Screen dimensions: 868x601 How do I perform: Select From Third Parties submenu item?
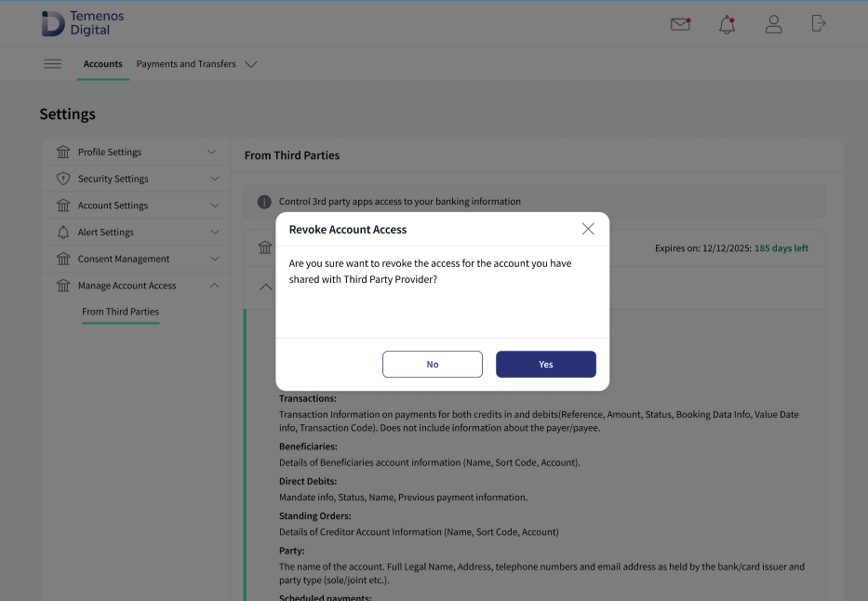121,312
